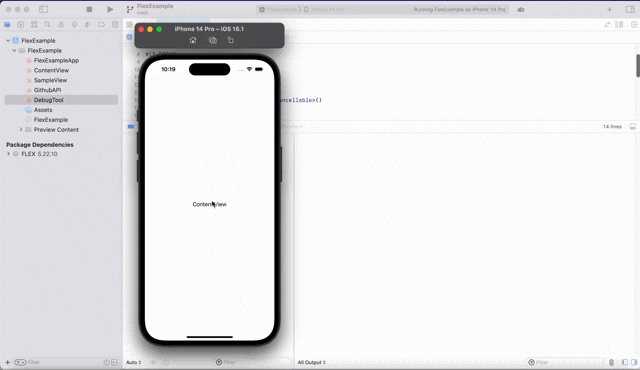
Task: Click the breakpoints activation icon in the debug bar
Action: click(x=131, y=126)
